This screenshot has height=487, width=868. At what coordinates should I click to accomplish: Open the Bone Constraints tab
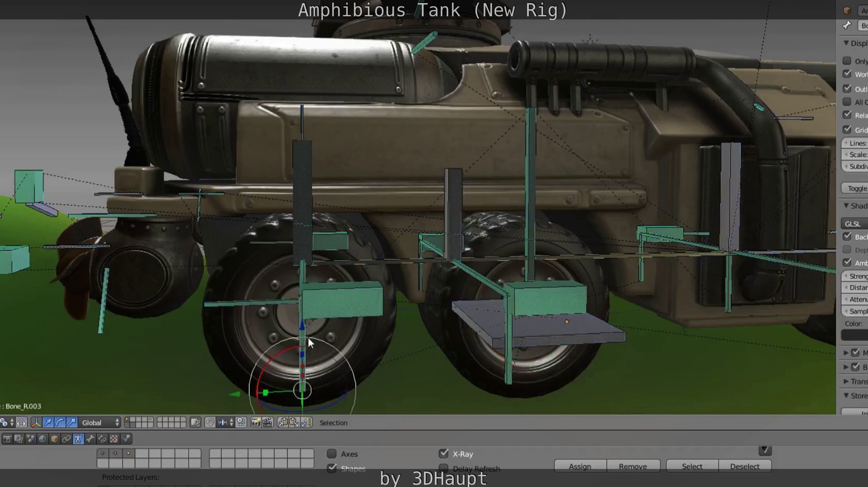(102, 439)
